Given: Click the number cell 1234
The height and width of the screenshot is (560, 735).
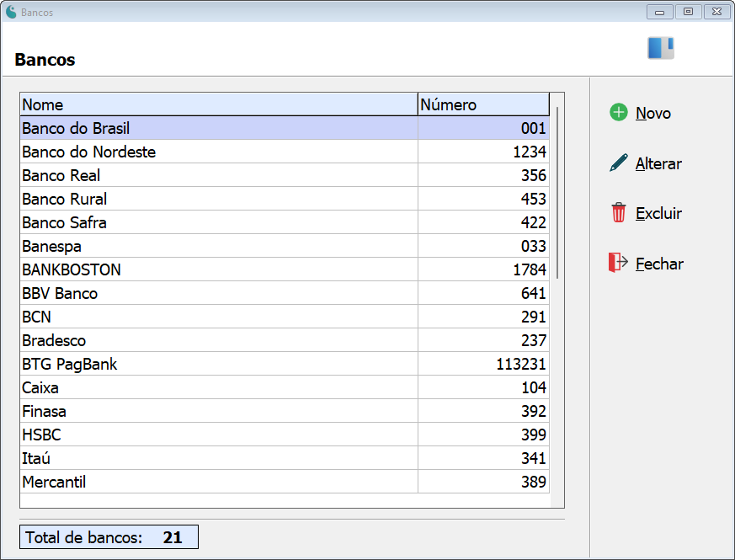Looking at the screenshot, I should pos(483,152).
